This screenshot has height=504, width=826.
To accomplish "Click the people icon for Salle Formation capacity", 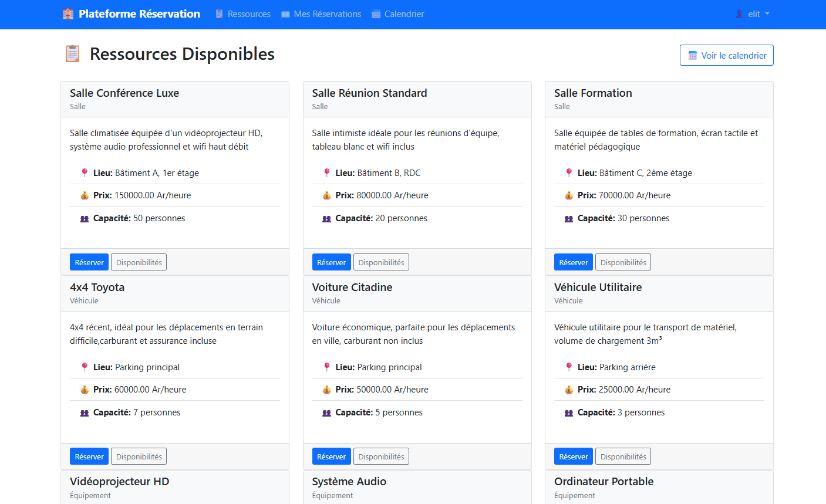I will pyautogui.click(x=569, y=219).
